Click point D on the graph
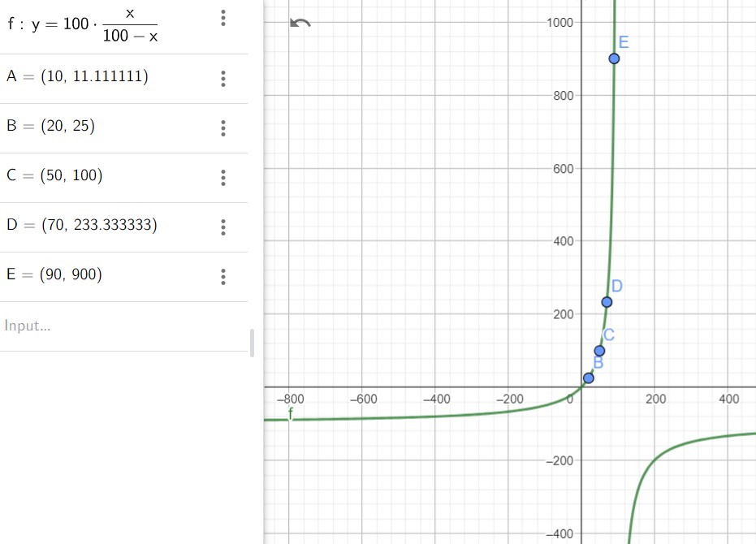Image resolution: width=756 pixels, height=544 pixels. tap(607, 302)
